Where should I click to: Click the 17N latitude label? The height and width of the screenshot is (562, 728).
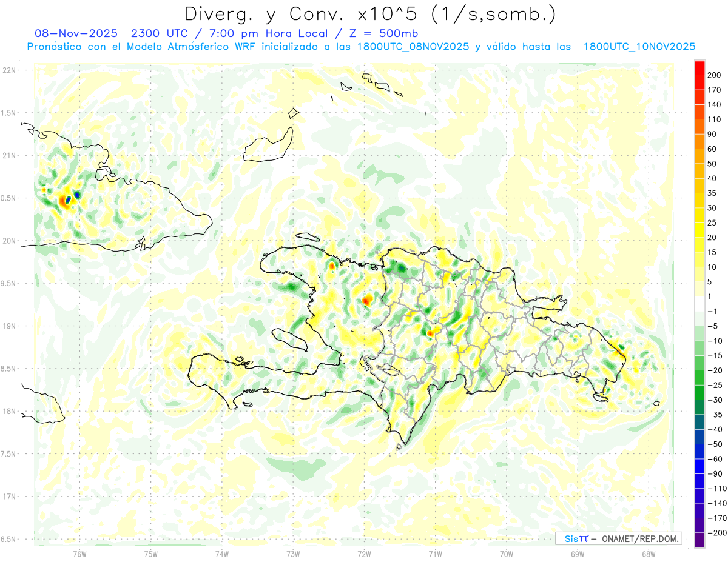[x=8, y=497]
